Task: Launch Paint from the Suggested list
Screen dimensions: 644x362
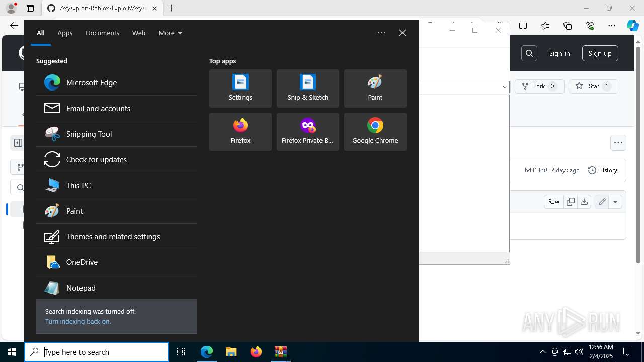Action: tap(117, 211)
